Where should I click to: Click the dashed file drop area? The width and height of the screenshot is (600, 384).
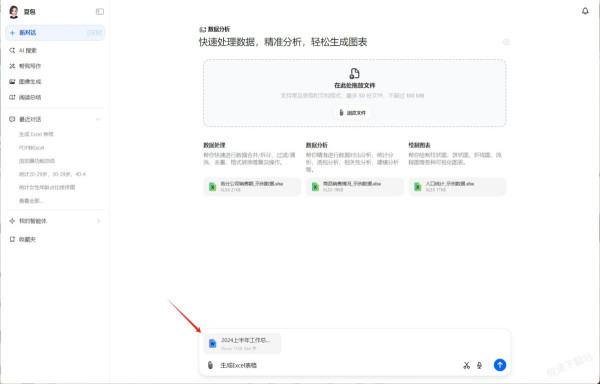354,93
